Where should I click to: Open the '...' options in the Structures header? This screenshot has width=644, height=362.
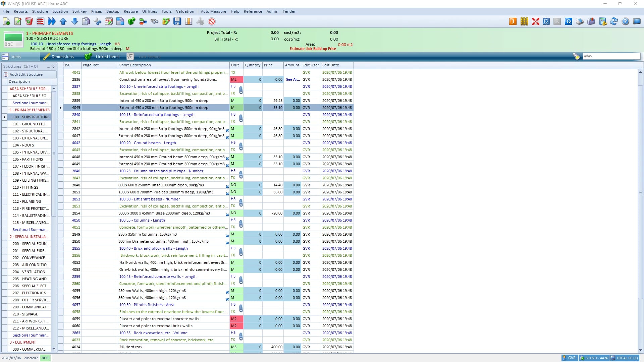pyautogui.click(x=48, y=66)
